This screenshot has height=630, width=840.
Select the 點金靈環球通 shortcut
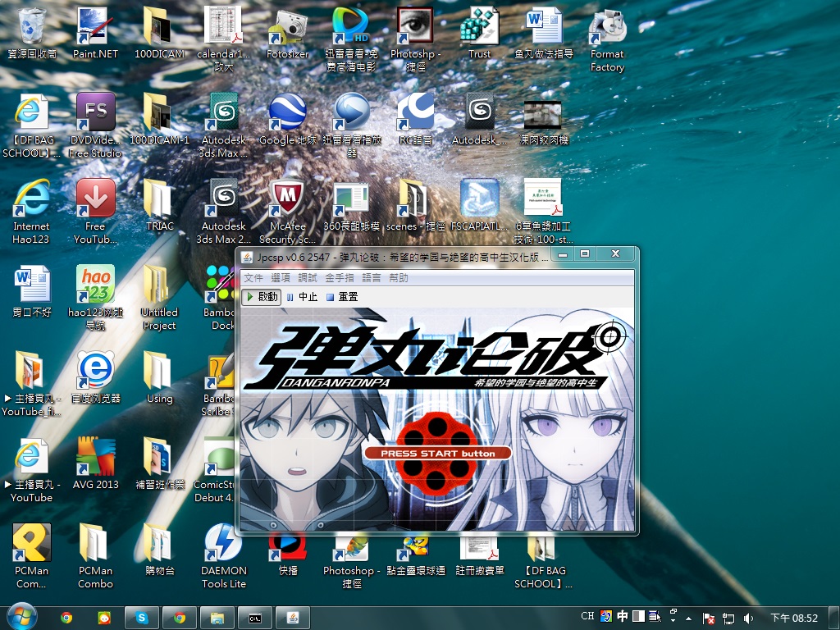tap(416, 555)
